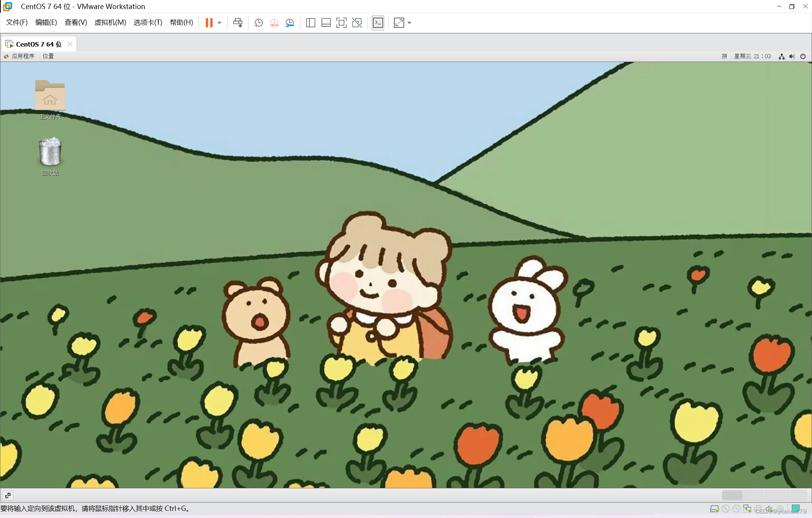Image resolution: width=812 pixels, height=518 pixels.
Task: Click the second CD/DVD drive status icon
Action: point(736,509)
